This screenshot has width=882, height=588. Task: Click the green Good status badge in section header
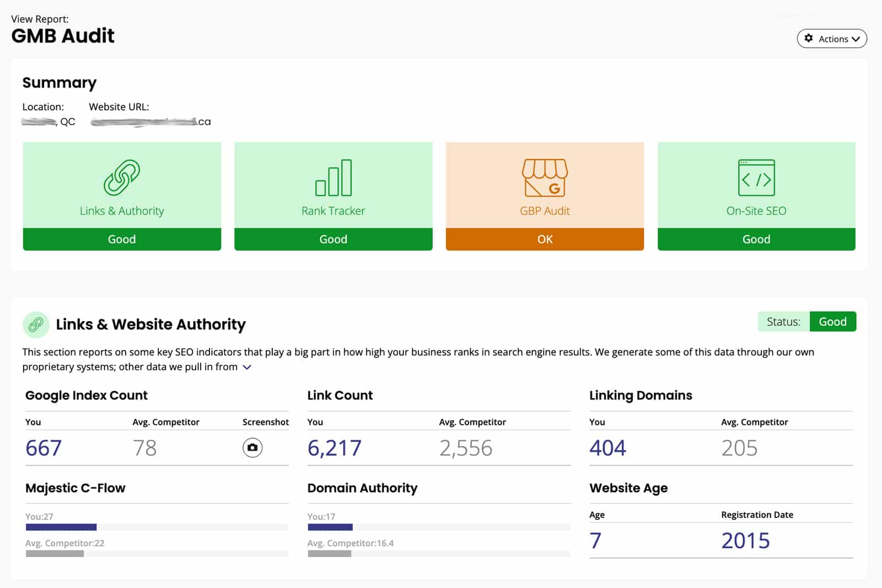coord(832,322)
